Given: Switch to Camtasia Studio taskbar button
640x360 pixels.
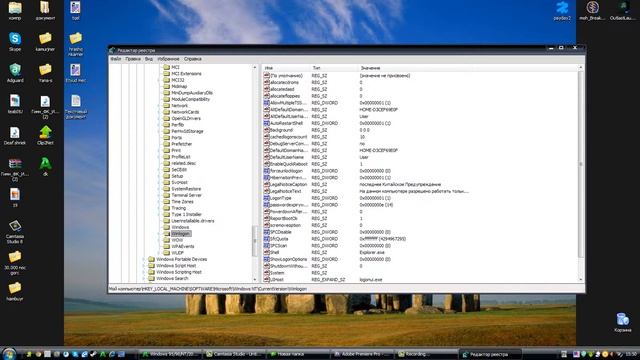Looking at the screenshot, I should tap(234, 354).
